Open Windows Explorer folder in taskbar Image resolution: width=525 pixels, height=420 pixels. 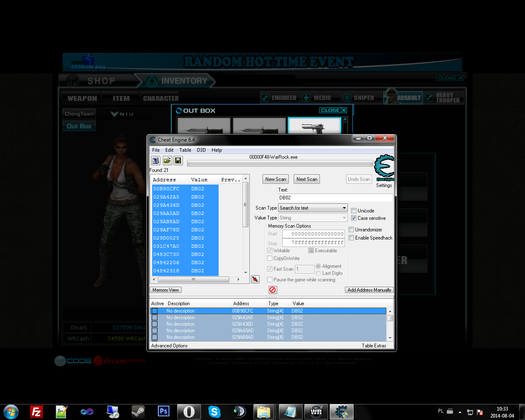[264, 411]
